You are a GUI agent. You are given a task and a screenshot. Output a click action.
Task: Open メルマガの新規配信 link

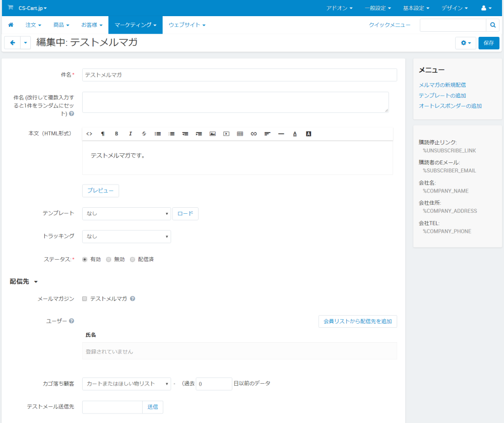tap(442, 85)
